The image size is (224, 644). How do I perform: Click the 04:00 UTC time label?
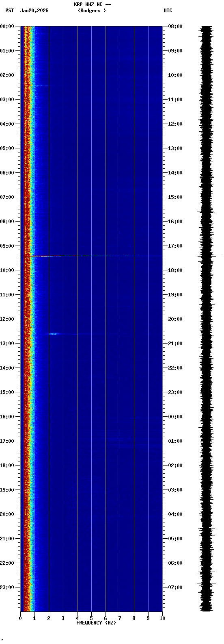pyautogui.click(x=175, y=514)
